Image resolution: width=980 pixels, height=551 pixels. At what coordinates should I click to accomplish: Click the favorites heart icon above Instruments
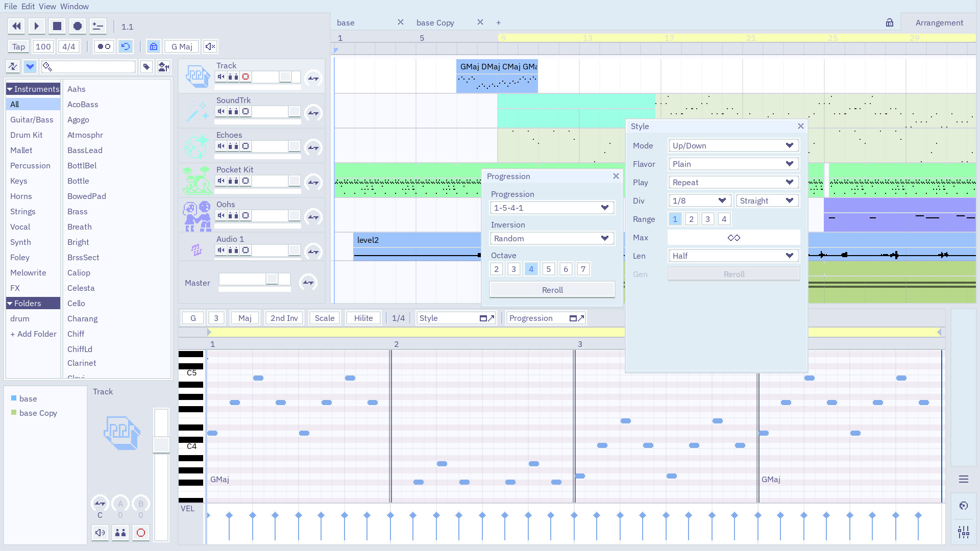click(x=30, y=66)
